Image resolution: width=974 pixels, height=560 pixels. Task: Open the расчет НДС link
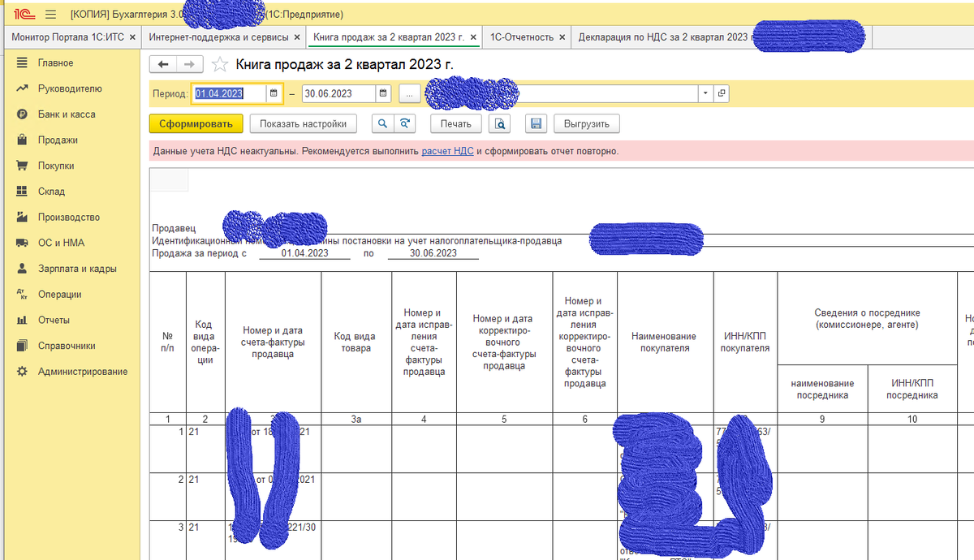coord(447,151)
